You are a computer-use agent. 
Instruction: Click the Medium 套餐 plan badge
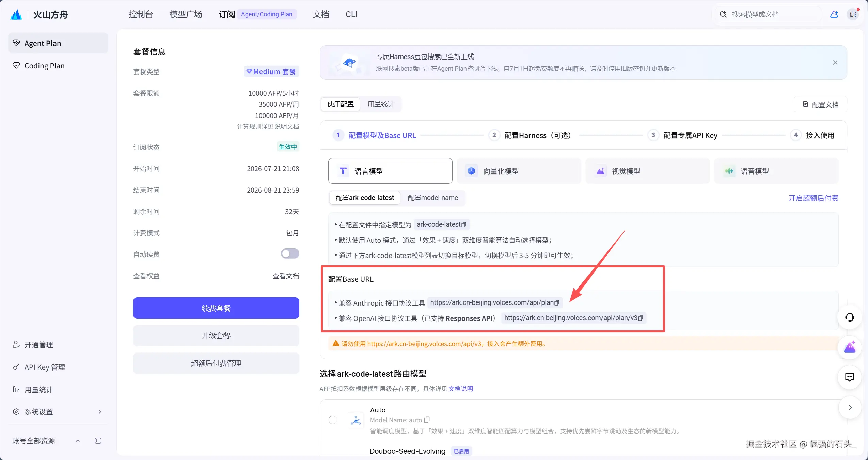point(271,71)
